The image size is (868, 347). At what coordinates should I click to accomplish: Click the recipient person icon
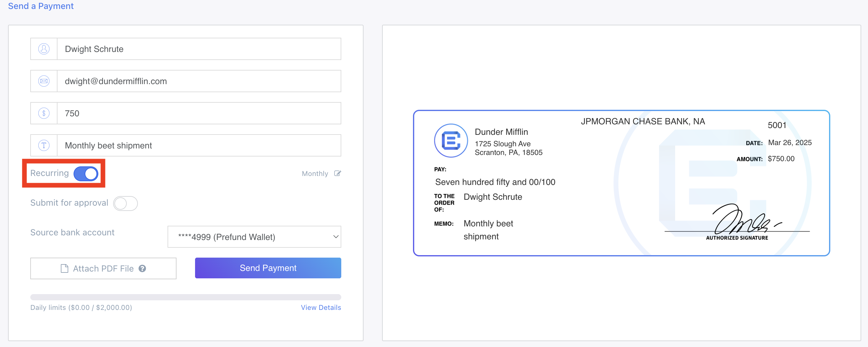pyautogui.click(x=44, y=49)
